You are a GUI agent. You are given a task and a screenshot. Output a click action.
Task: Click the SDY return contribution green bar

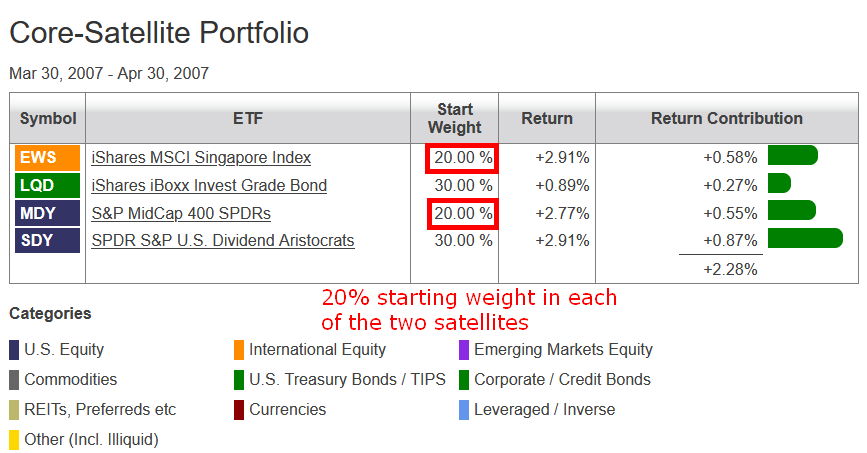coord(805,238)
